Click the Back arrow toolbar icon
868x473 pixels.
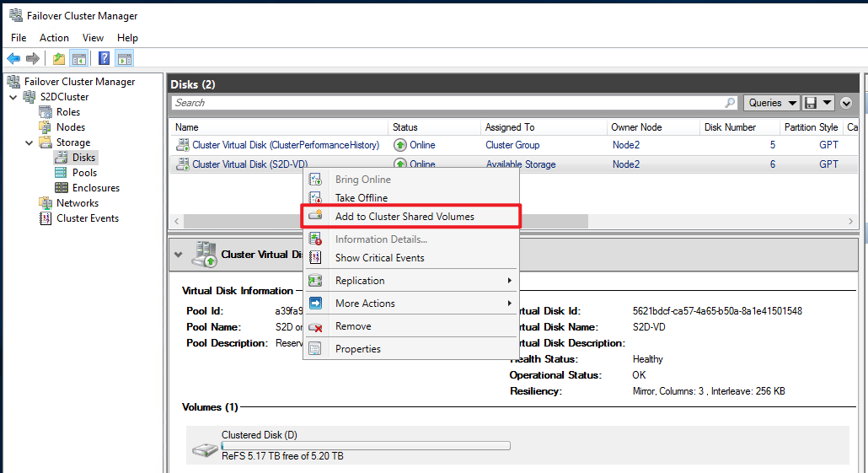point(13,58)
